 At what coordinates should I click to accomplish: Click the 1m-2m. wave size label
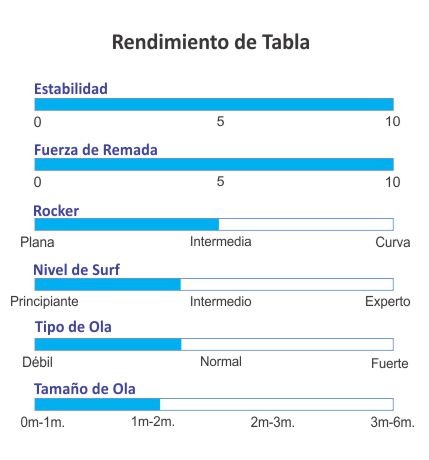click(x=153, y=422)
